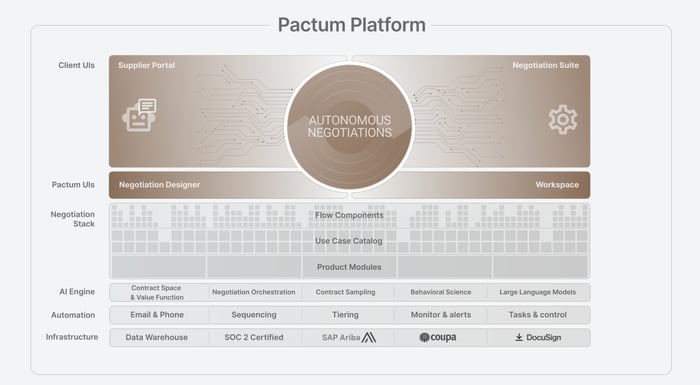Viewport: 700px width, 385px height.
Task: Click the Infrastructure row label
Action: pyautogui.click(x=72, y=337)
